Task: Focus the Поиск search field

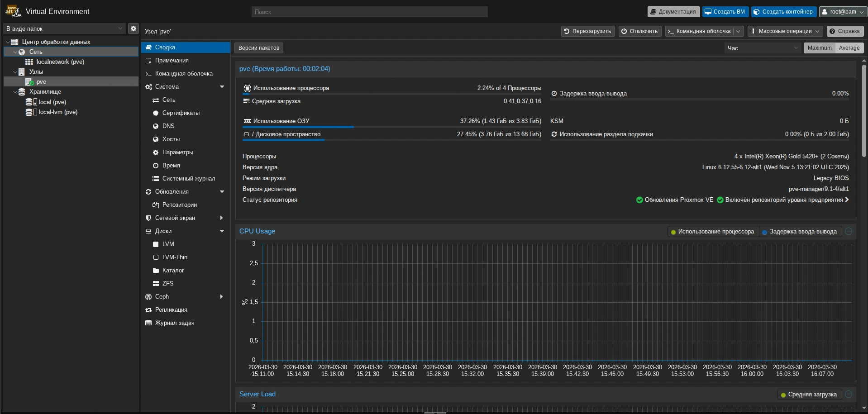Action: (369, 12)
